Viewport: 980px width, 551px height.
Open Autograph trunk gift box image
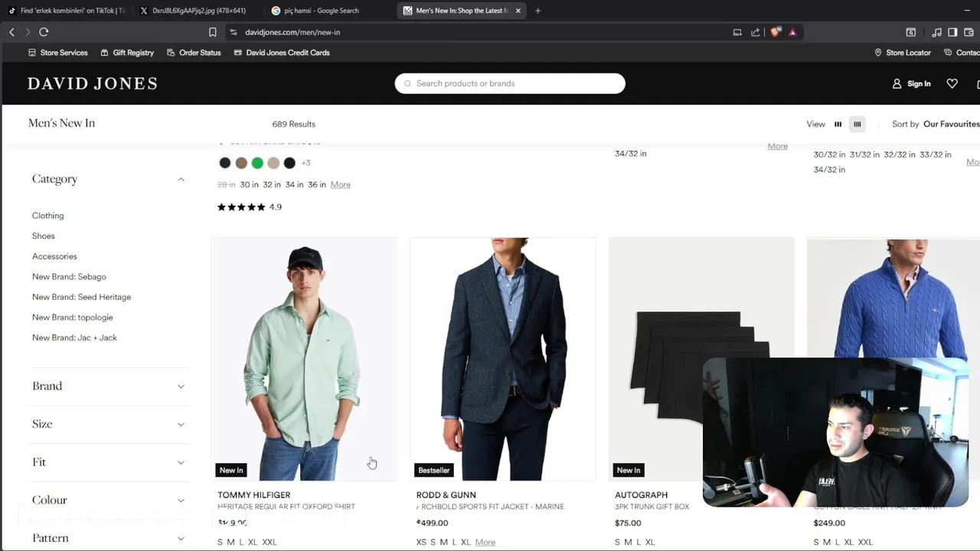click(701, 359)
